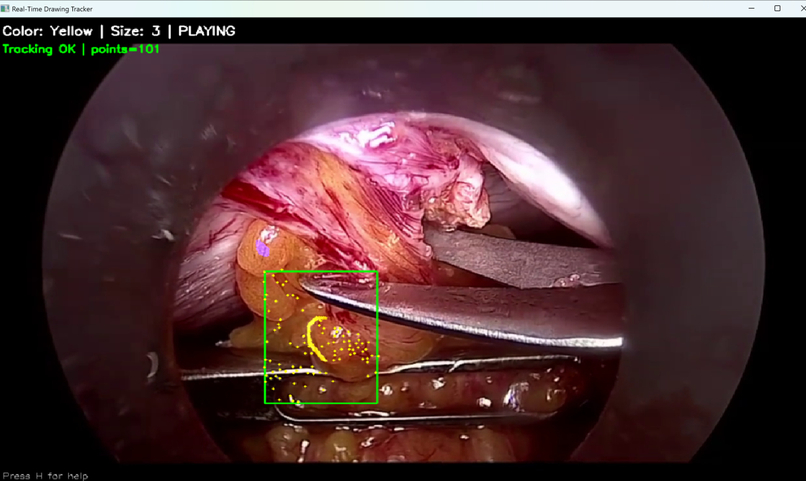Click the bottom-right corner of the green tracking box
Viewport: 806px width, 481px height.
coord(377,403)
